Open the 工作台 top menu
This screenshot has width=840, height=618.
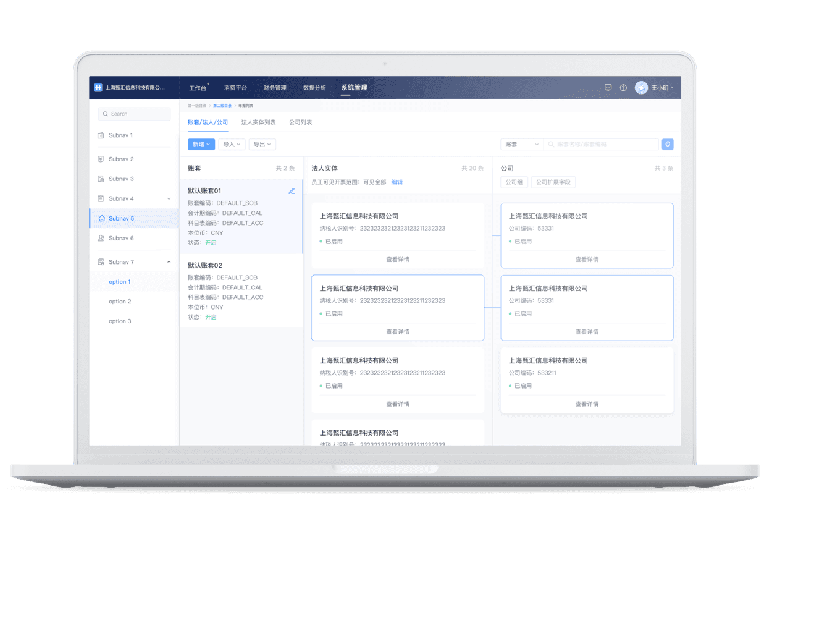pyautogui.click(x=198, y=88)
